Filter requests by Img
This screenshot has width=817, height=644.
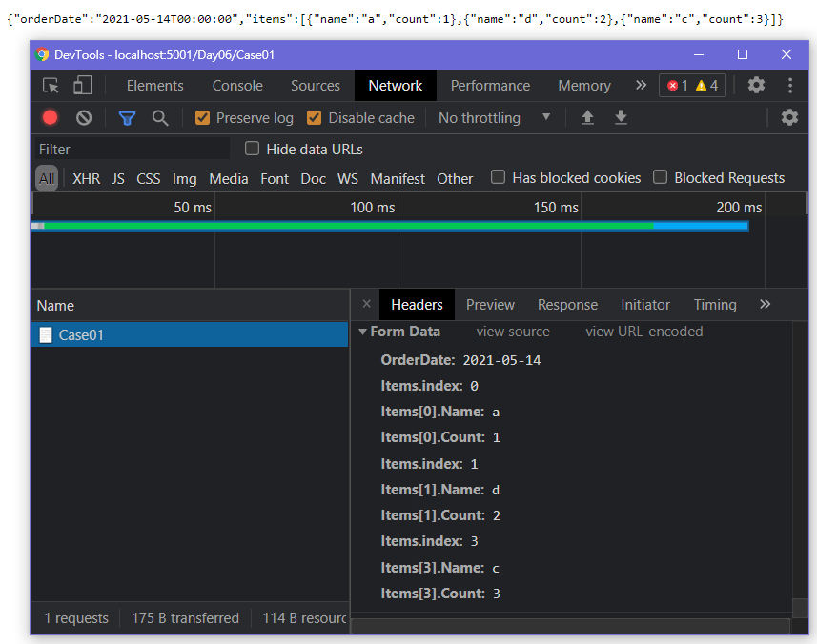coord(184,178)
